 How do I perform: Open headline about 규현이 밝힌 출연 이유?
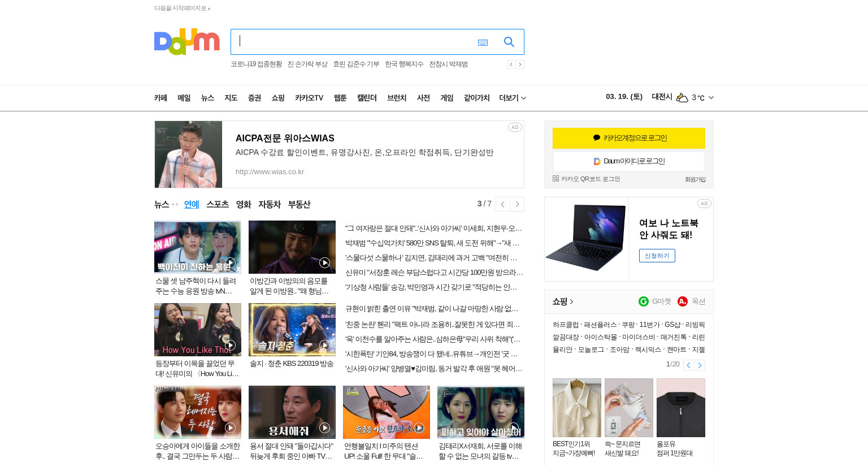point(432,309)
